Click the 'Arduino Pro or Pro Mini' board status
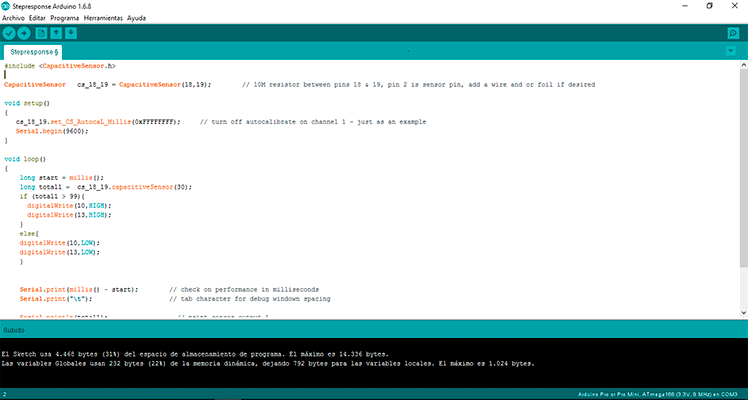Viewport: 748px width, 400px height. 657,395
